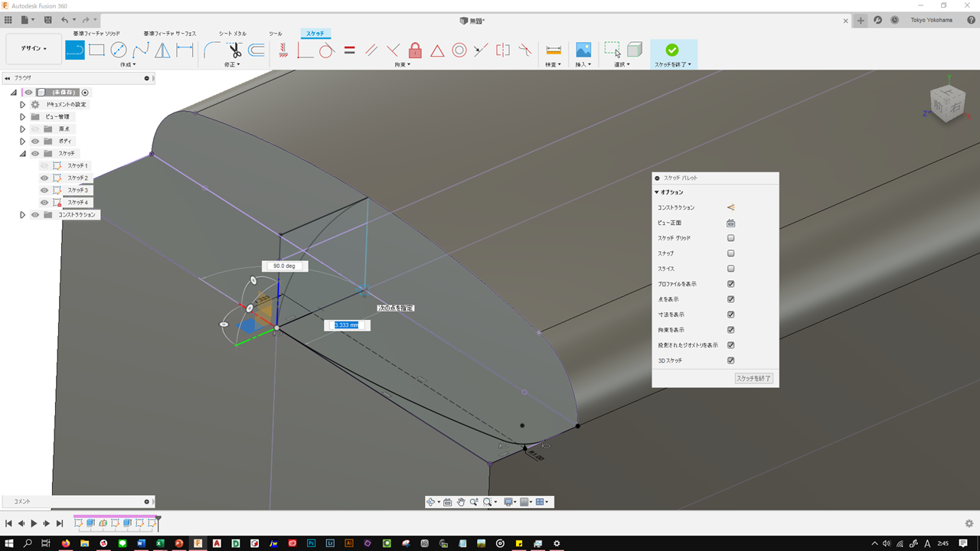980x551 pixels.
Task: Open the ツール tab
Action: [276, 34]
